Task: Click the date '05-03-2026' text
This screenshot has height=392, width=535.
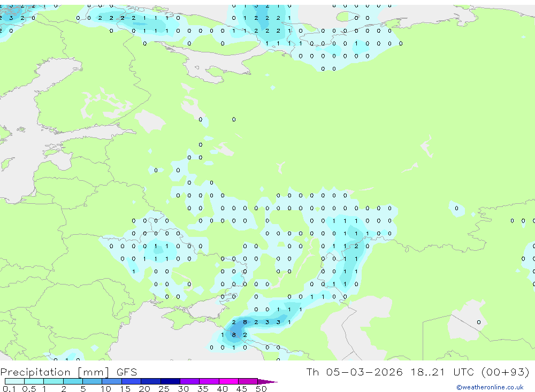Action: pyautogui.click(x=364, y=372)
